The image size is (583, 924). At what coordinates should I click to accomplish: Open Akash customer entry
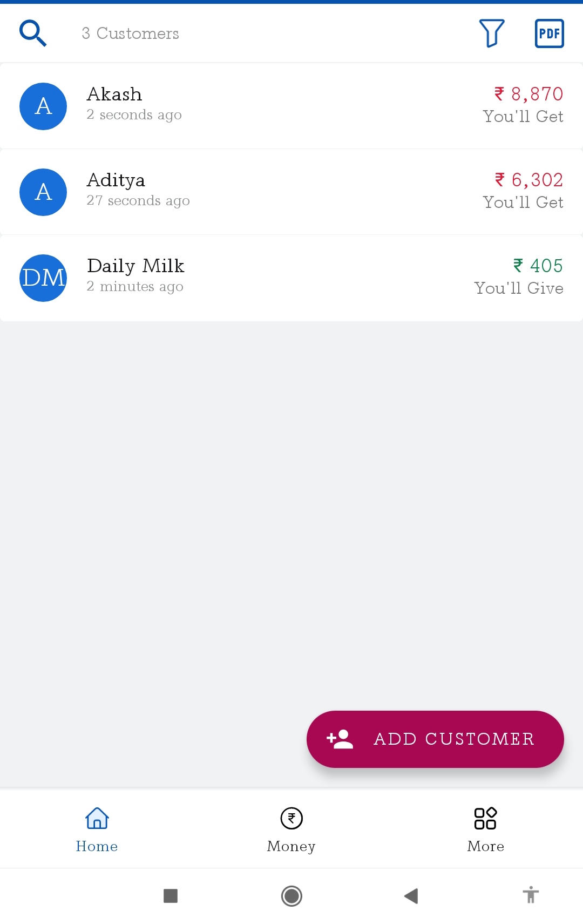[291, 106]
